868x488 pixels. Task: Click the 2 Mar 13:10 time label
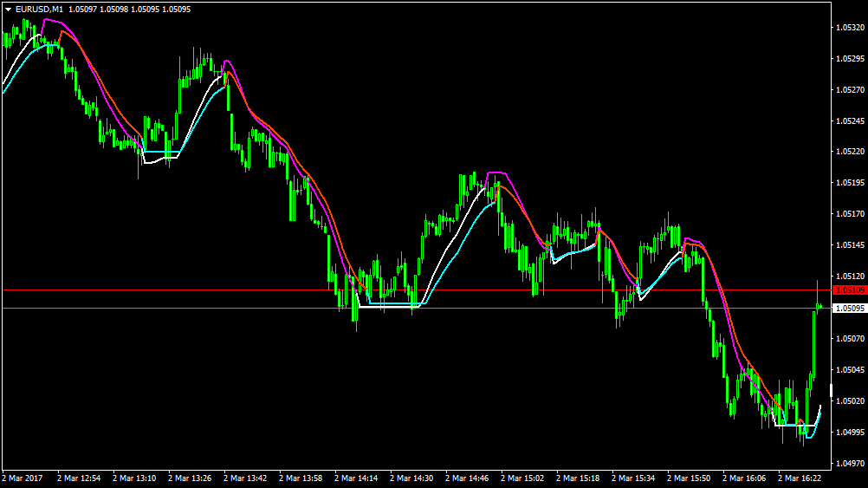point(134,478)
